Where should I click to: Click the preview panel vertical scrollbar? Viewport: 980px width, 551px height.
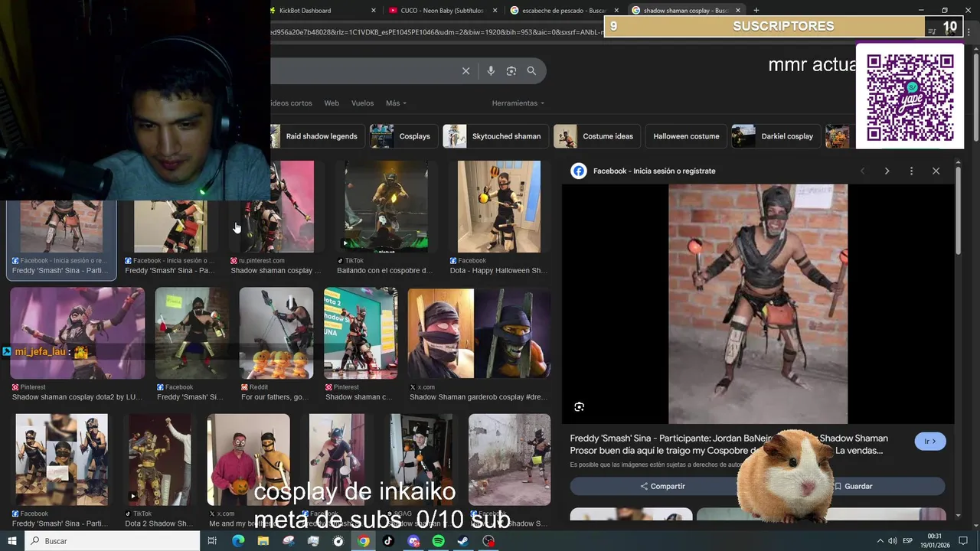click(x=959, y=210)
